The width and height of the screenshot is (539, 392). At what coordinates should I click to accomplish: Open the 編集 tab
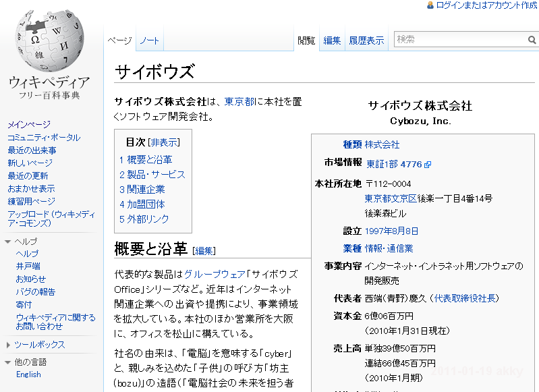click(332, 40)
